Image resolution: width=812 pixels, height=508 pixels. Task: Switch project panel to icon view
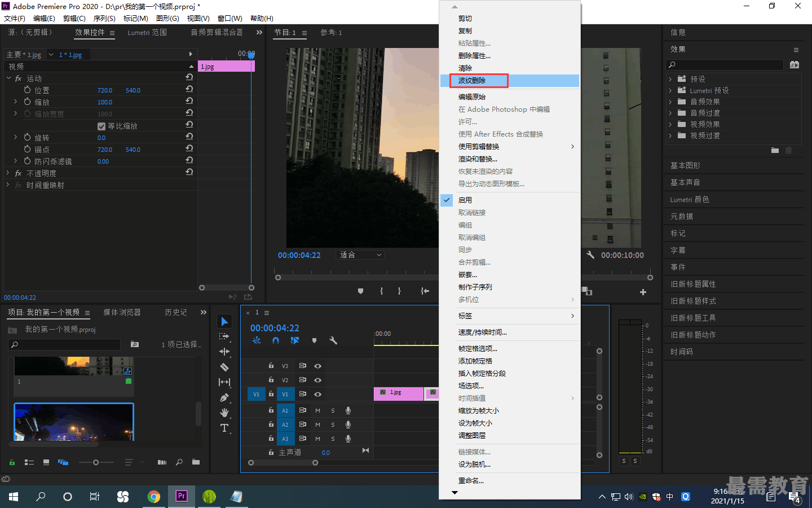tap(46, 462)
